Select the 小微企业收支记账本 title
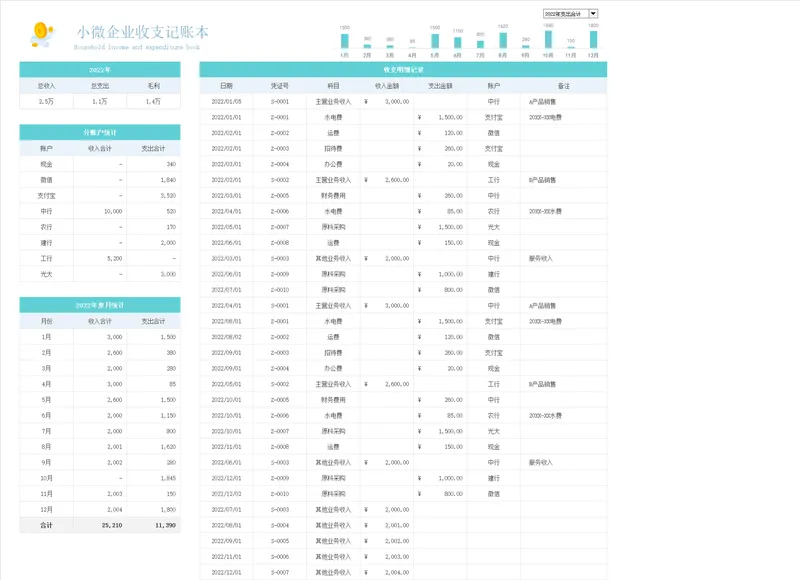Image resolution: width=800 pixels, height=580 pixels. 143,32
